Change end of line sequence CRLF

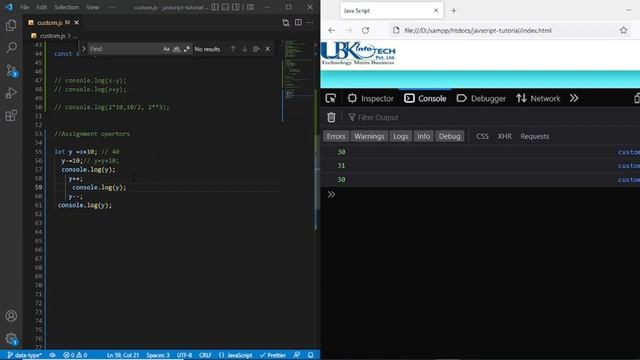(x=205, y=355)
